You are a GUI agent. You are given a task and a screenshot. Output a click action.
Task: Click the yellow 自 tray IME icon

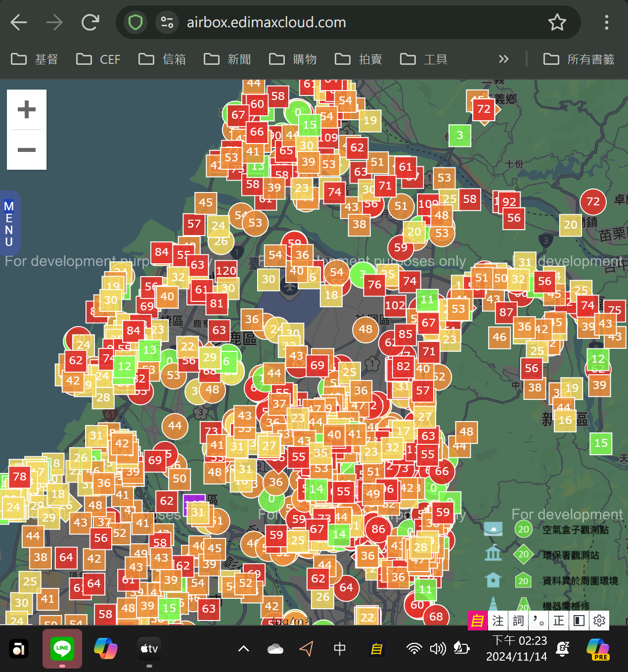tap(377, 649)
